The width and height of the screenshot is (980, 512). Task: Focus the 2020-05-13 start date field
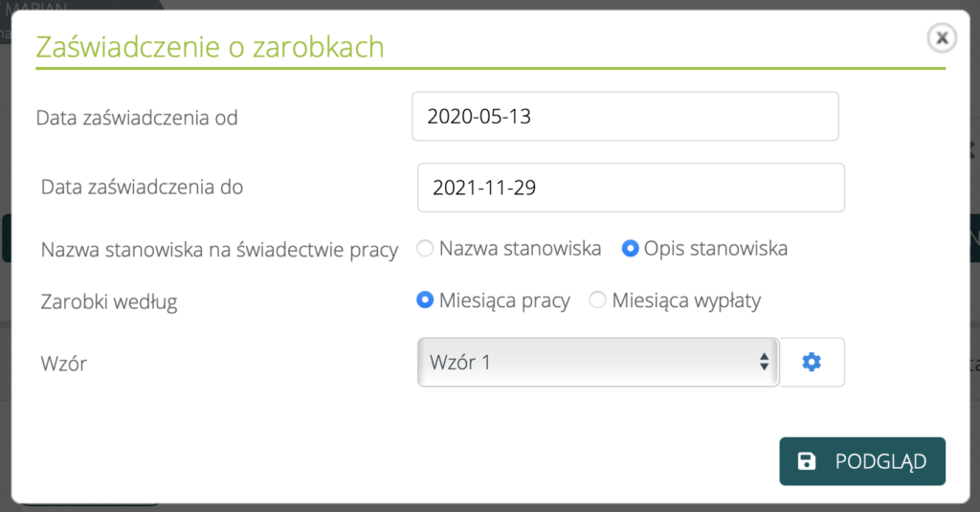pyautogui.click(x=624, y=117)
